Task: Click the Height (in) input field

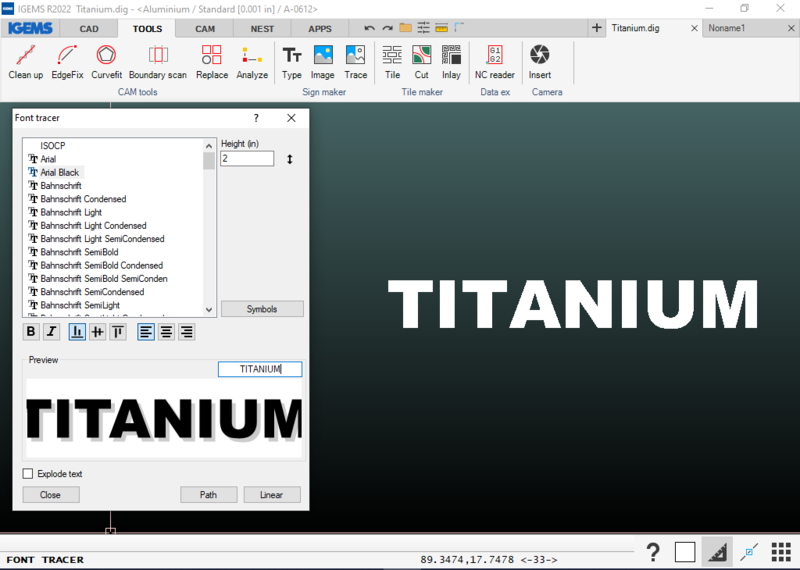Action: [247, 159]
